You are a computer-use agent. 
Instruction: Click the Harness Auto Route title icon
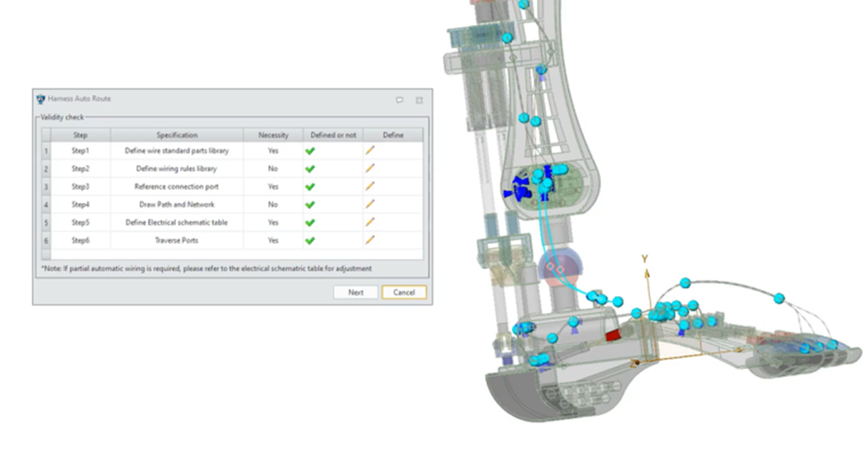(x=41, y=99)
